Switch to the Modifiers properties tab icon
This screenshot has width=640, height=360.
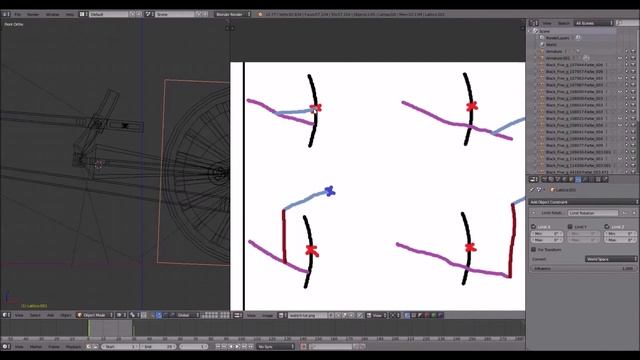pyautogui.click(x=585, y=180)
